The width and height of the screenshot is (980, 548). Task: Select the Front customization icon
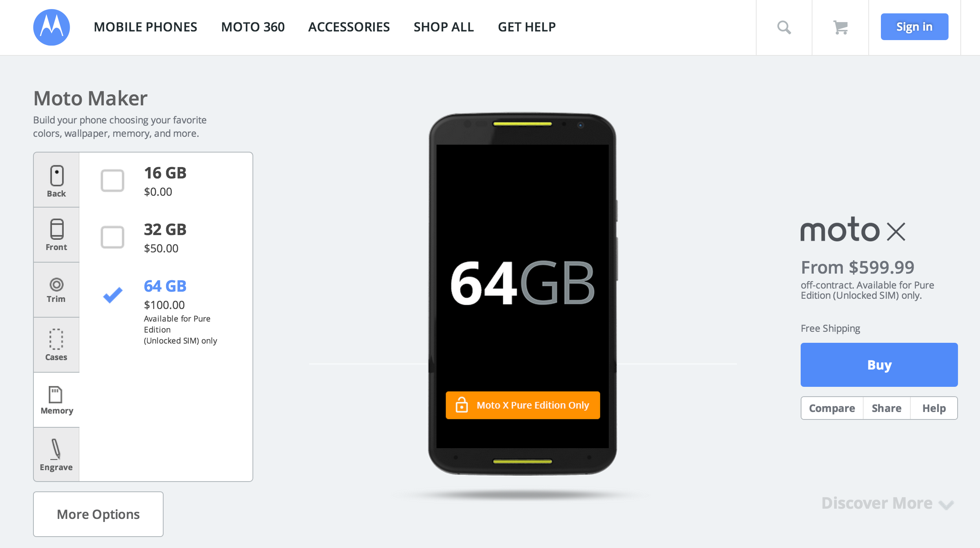point(57,229)
